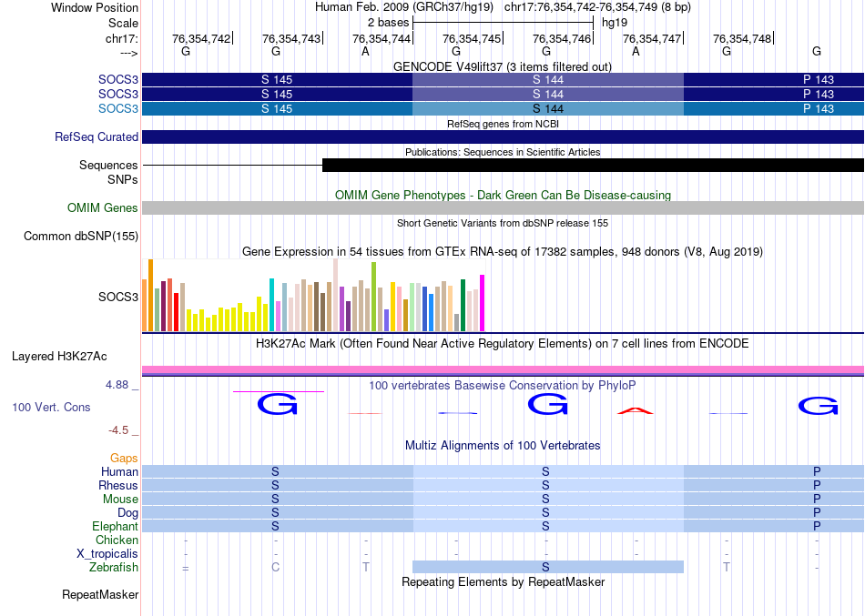This screenshot has height=616, width=865.
Task: Click the '2 bases' scale bar label
Action: tap(389, 23)
